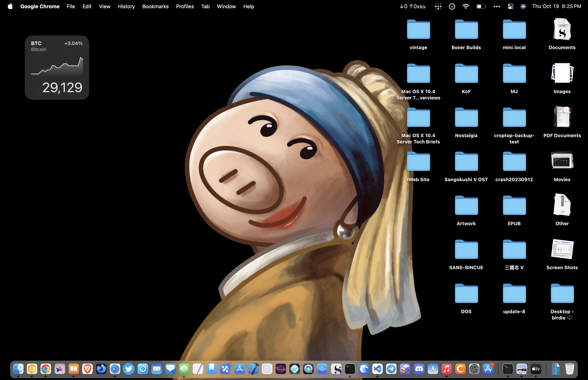Viewport: 588px width, 380px height.
Task: Launch Apple TV from the Dock
Action: 536,369
